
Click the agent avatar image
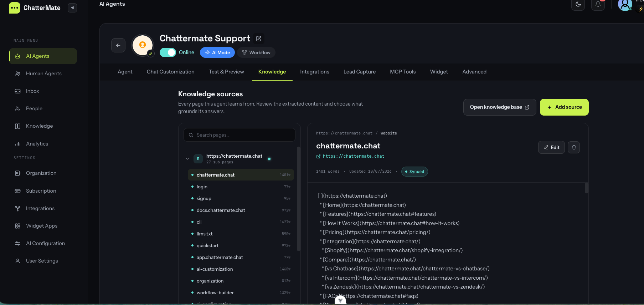point(143,45)
